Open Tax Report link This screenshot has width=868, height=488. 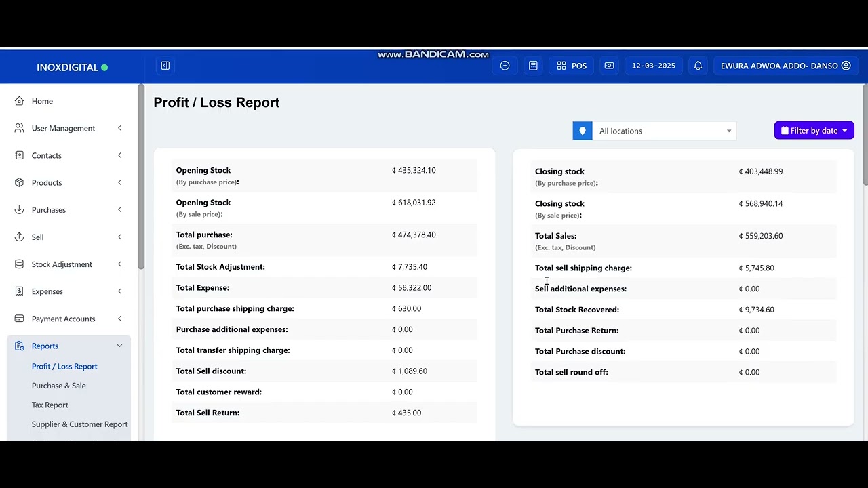point(50,405)
